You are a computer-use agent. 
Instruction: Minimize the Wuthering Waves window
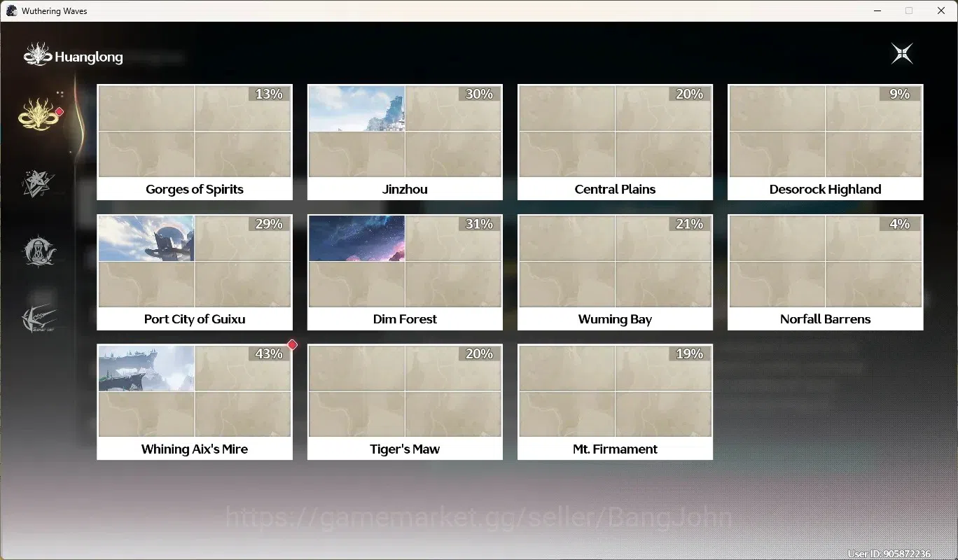point(877,10)
